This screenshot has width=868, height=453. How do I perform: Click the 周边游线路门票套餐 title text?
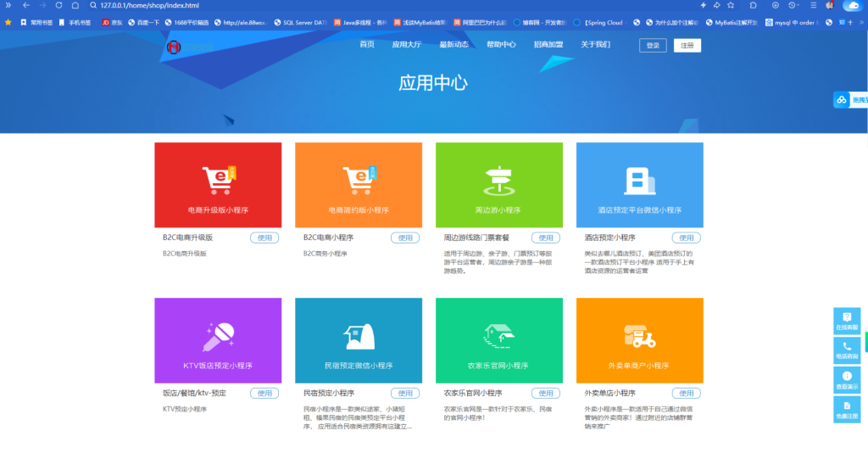[x=476, y=238]
